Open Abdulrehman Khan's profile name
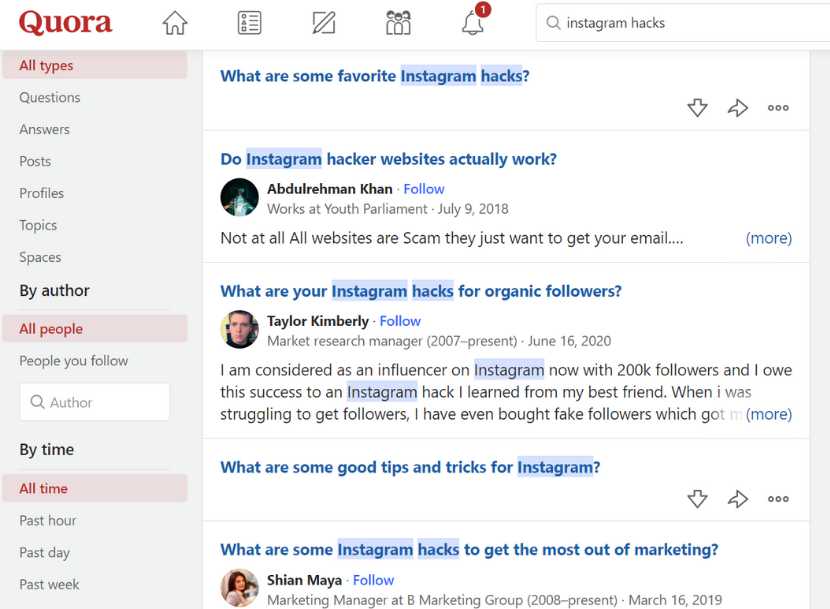Viewport: 830px width, 609px height. [330, 189]
